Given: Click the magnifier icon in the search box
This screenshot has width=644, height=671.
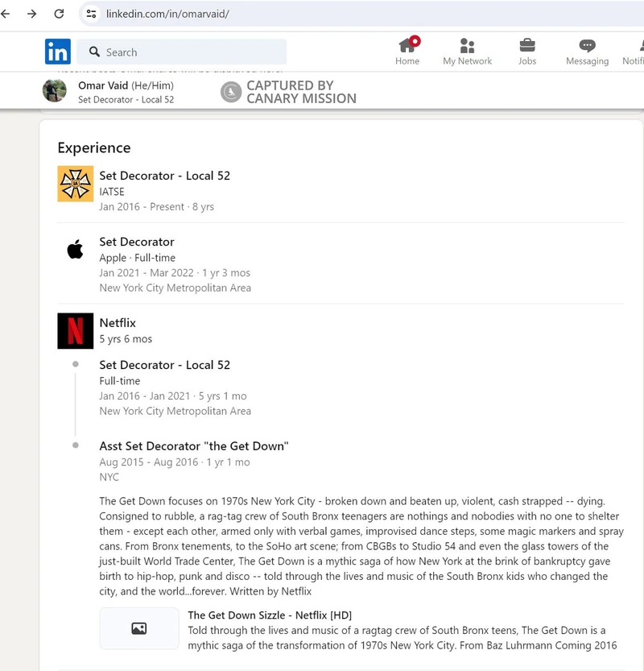Looking at the screenshot, I should pos(94,52).
